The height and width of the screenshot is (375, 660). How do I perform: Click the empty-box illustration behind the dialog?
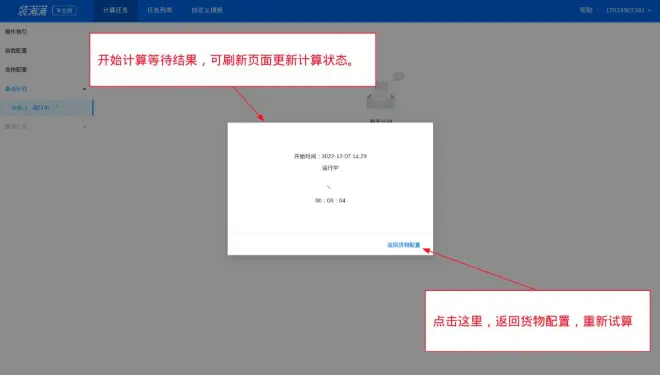[384, 90]
